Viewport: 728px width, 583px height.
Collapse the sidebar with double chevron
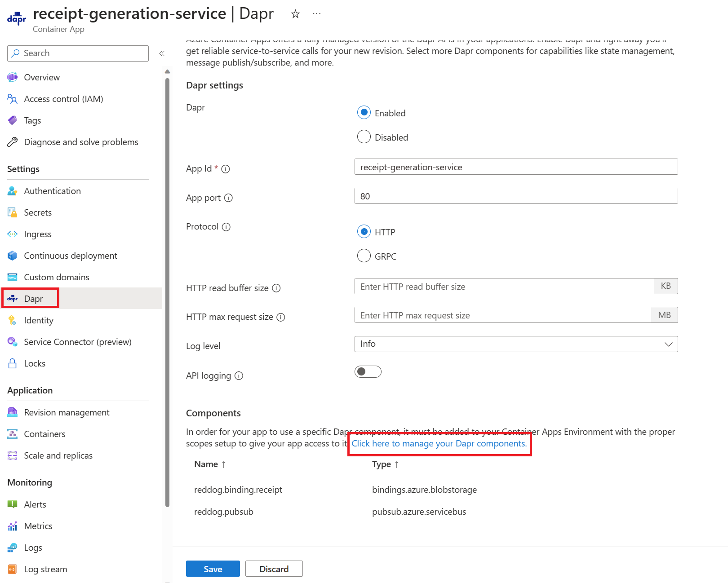tap(162, 53)
